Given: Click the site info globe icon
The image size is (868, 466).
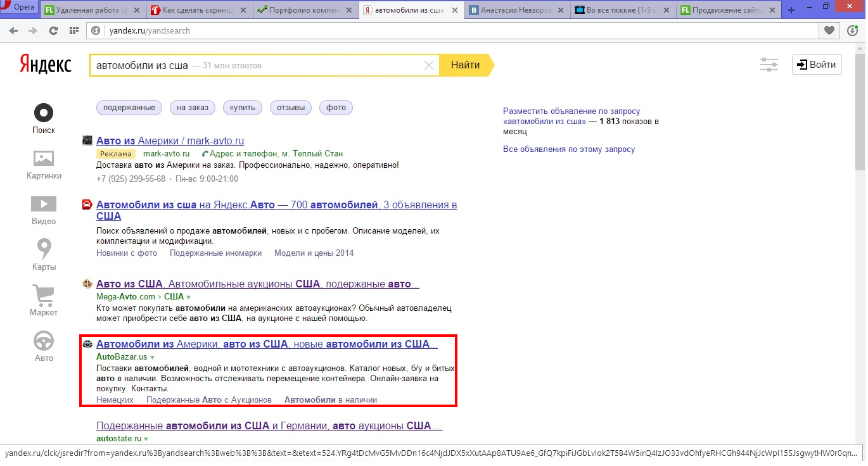Looking at the screenshot, I should tap(96, 30).
